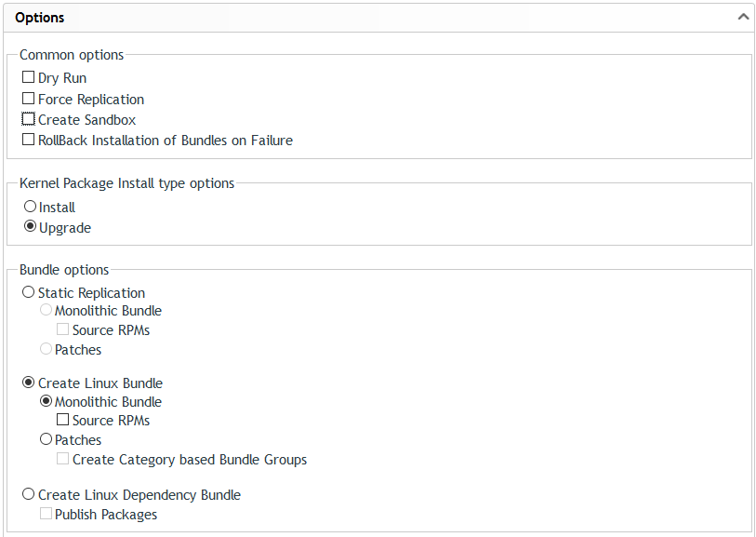Image resolution: width=756 pixels, height=537 pixels.
Task: Choose Monolithic Bundle under Create Linux Bundle
Action: pyautogui.click(x=46, y=402)
